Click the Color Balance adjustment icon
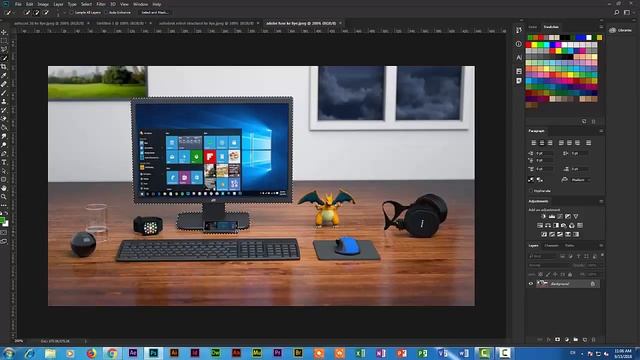The height and width of the screenshot is (360, 640). point(548,225)
